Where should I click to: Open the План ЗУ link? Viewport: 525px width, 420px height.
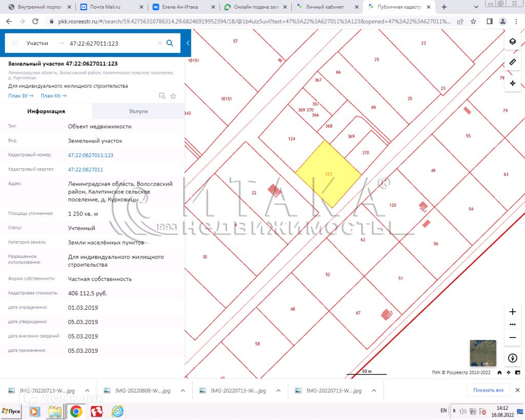[21, 96]
